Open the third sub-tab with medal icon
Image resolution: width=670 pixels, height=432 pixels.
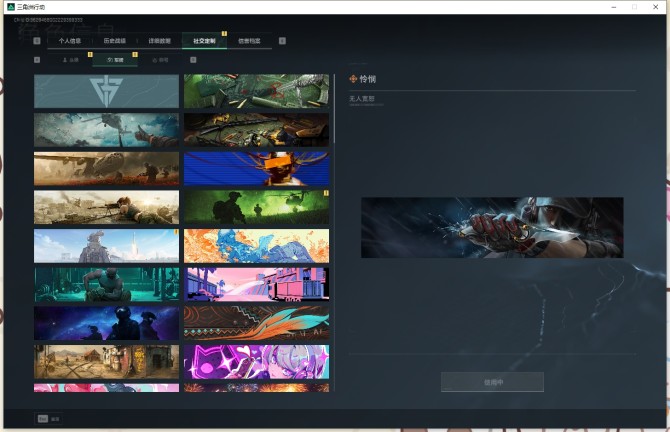click(160, 60)
